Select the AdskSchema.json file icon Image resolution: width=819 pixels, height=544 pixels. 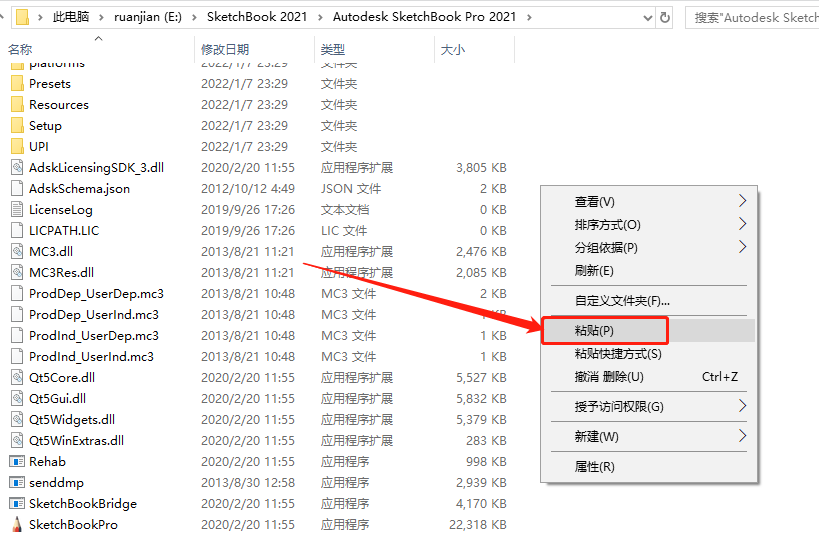click(x=17, y=188)
